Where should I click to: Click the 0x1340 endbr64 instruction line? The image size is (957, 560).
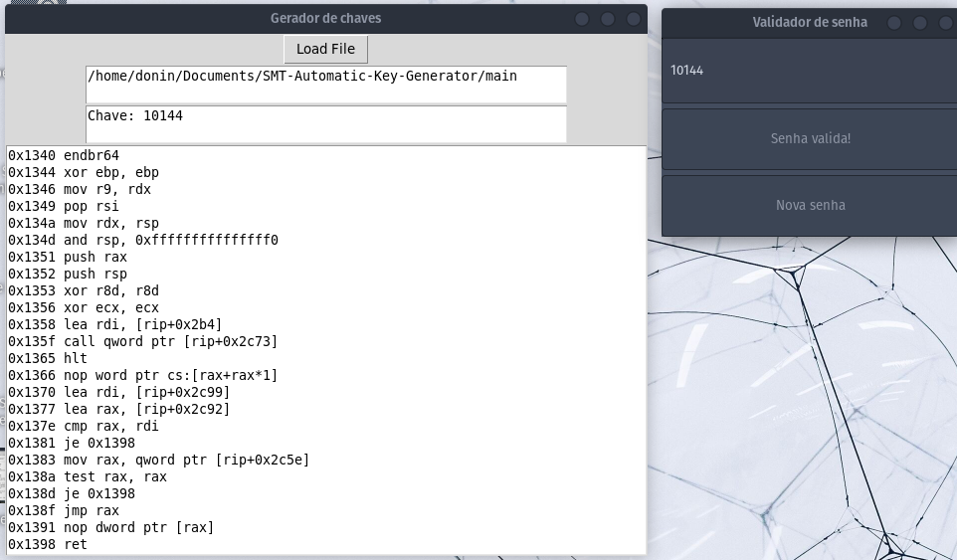[64, 155]
